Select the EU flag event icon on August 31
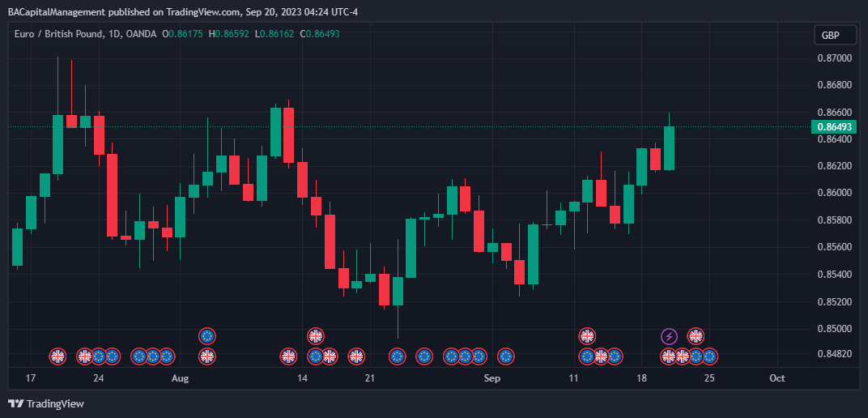 click(x=479, y=356)
